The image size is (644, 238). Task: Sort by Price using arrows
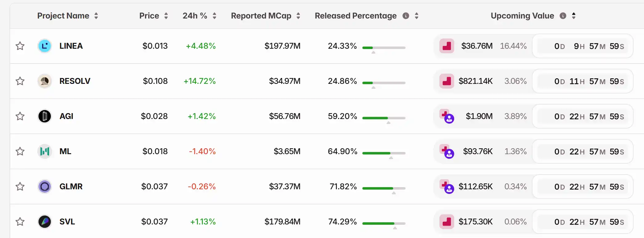click(166, 16)
